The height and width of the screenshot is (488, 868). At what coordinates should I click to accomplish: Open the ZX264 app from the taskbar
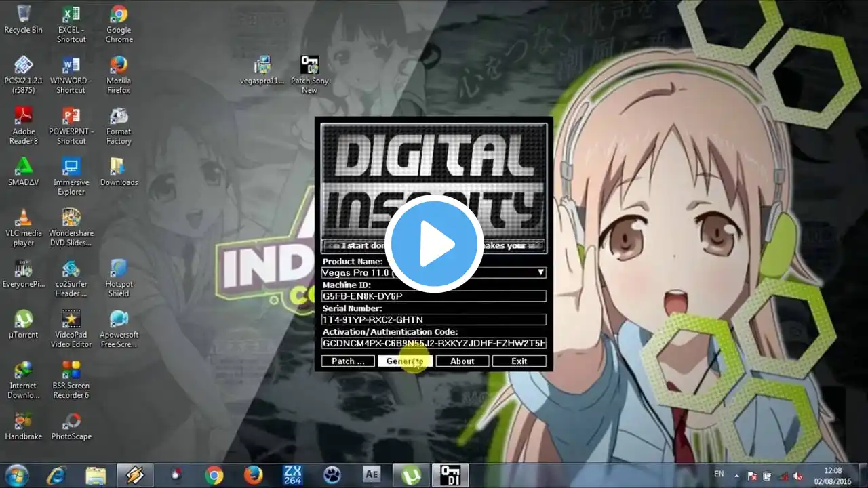293,475
